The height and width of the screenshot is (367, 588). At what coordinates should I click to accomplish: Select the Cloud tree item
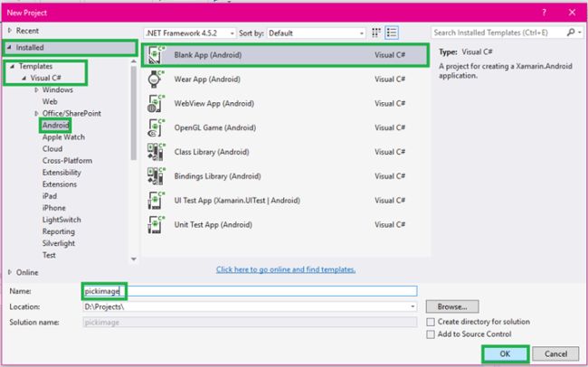[x=52, y=149]
